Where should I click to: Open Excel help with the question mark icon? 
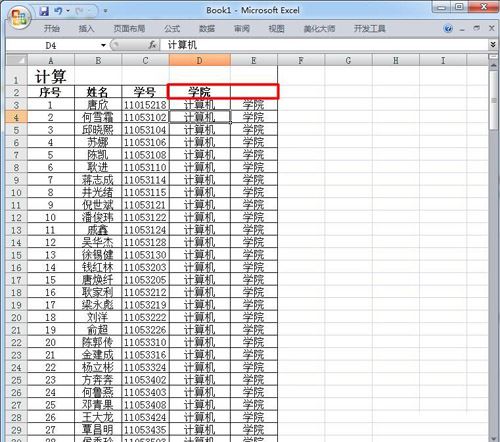coord(448,29)
